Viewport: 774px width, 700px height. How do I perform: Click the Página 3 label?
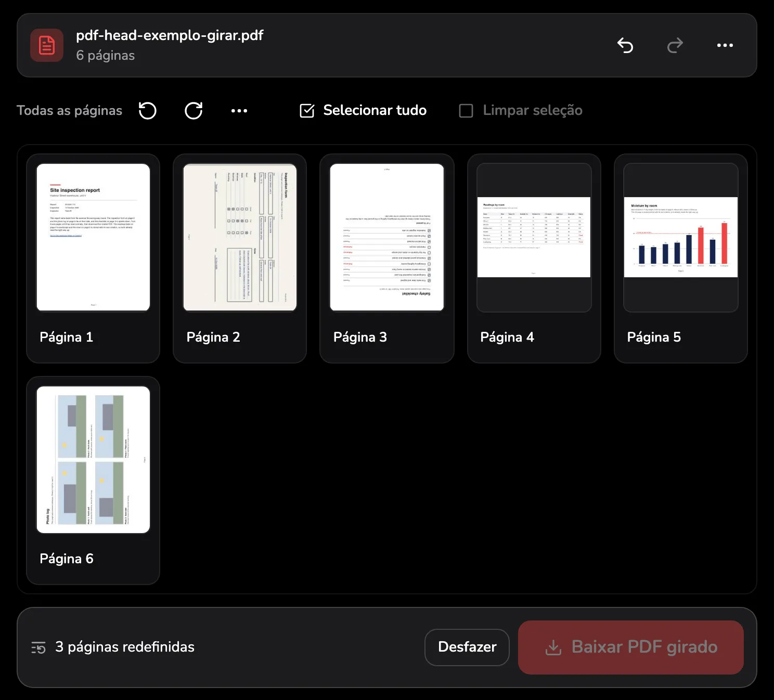pos(360,337)
